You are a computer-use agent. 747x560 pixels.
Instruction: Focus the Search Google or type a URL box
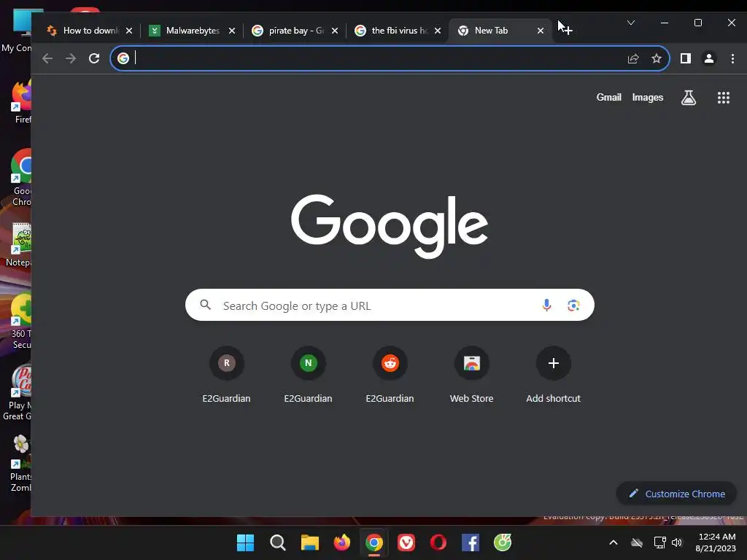[x=390, y=305]
